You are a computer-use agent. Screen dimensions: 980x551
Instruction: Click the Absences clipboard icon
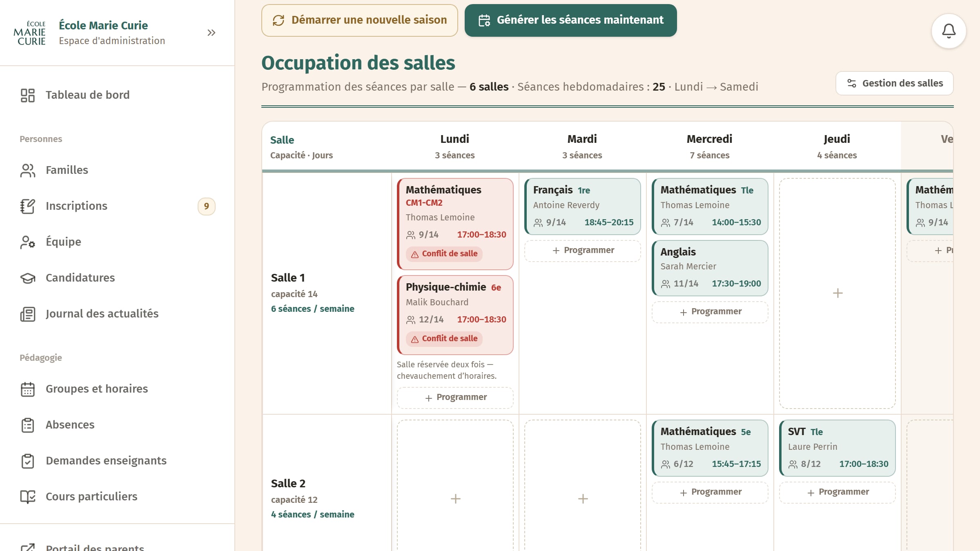click(28, 425)
